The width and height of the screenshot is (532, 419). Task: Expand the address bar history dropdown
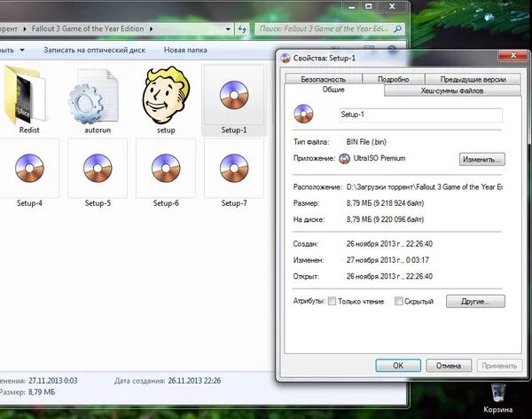pos(229,29)
